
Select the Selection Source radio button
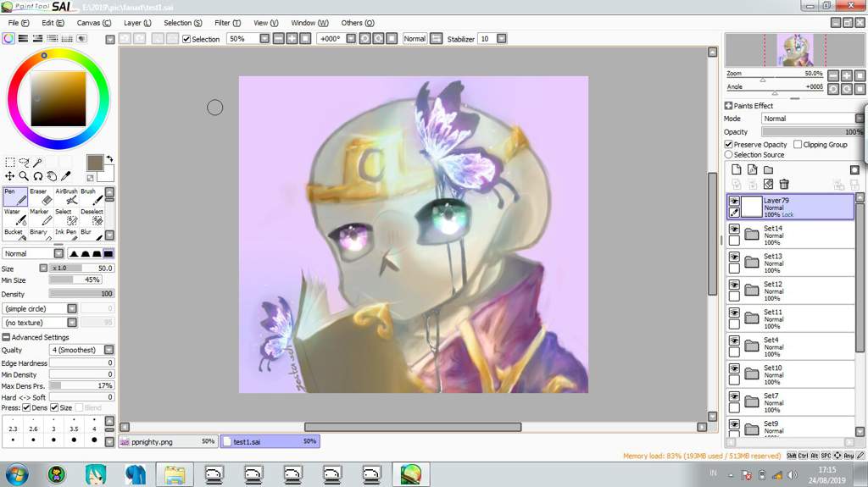(729, 155)
